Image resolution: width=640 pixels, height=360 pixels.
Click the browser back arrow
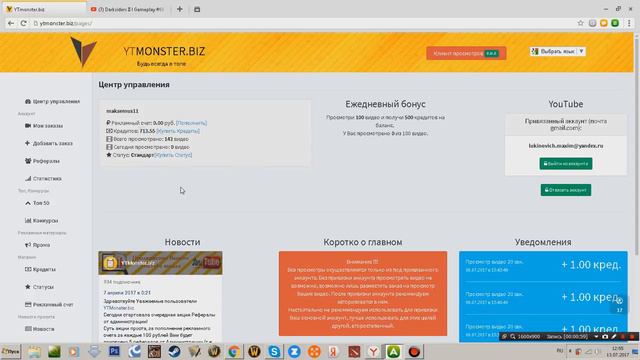pyautogui.click(x=11, y=23)
